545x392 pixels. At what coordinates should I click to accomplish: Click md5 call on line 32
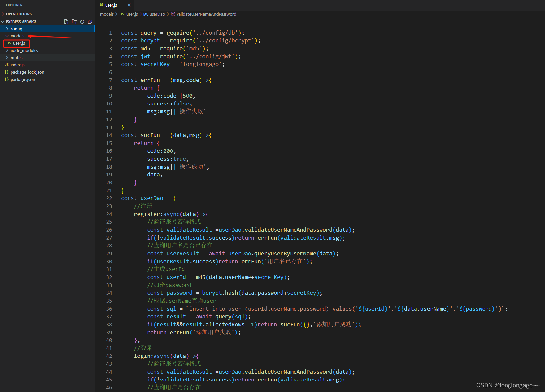click(201, 277)
